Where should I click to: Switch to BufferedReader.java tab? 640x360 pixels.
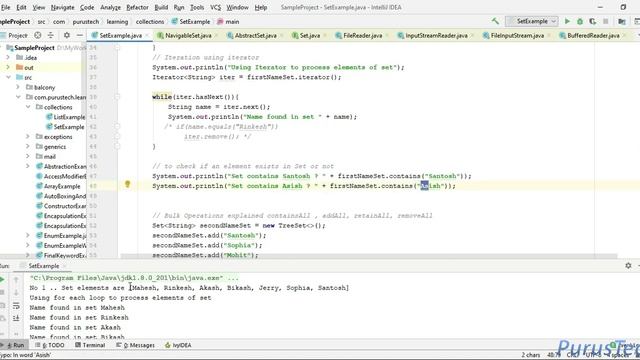(593, 36)
